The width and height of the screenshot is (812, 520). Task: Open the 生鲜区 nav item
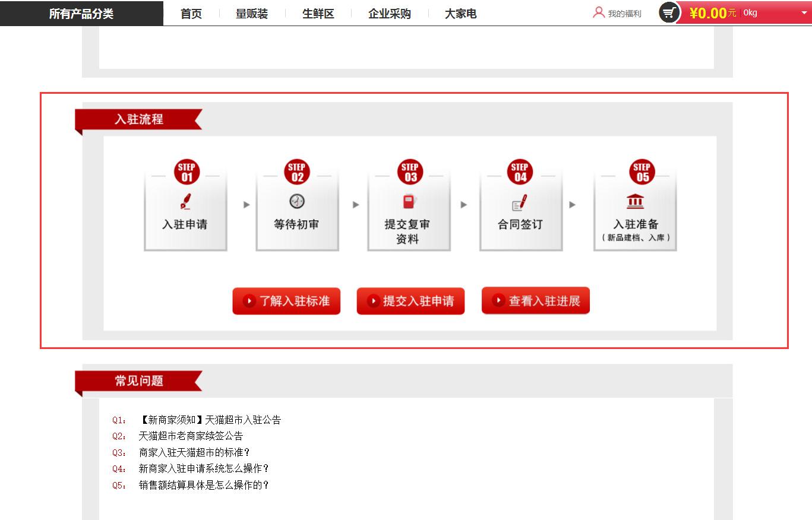(x=318, y=14)
